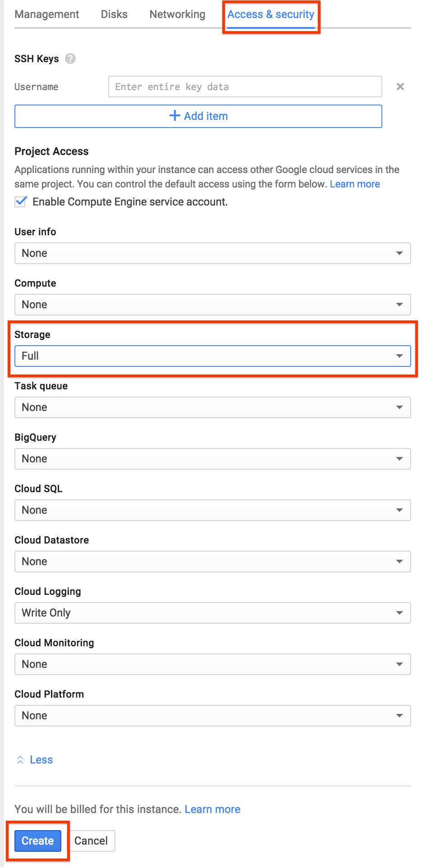
Task: Focus the Enter entire key data field
Action: [245, 87]
